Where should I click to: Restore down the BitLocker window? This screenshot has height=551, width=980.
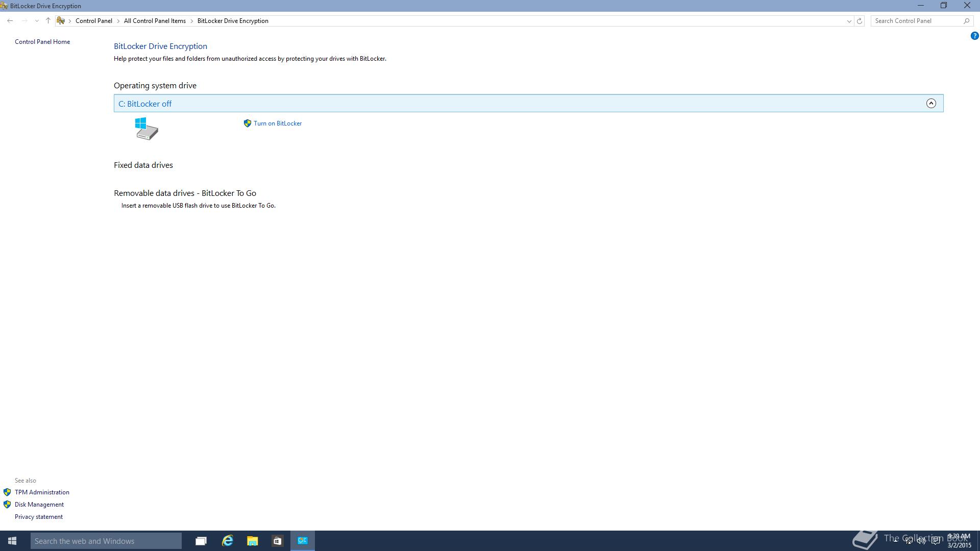click(944, 6)
